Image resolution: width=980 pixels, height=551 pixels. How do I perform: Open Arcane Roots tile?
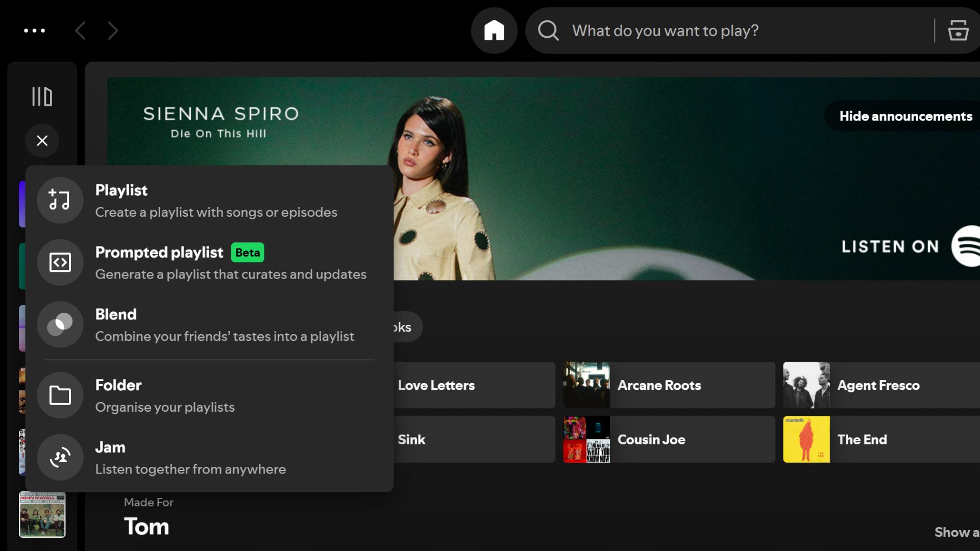coord(669,385)
